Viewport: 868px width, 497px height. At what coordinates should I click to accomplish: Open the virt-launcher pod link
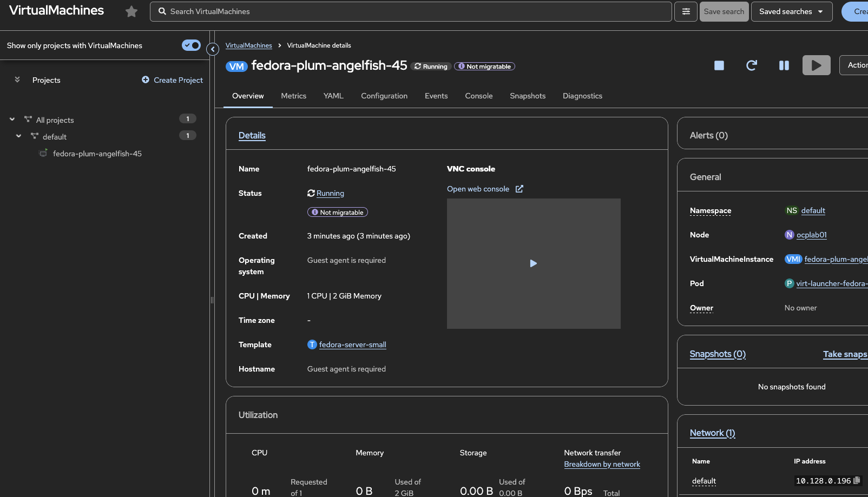coord(832,283)
